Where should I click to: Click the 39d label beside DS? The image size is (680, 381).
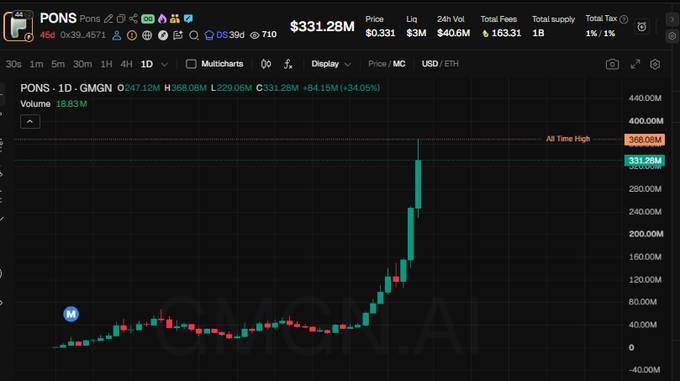pos(236,35)
